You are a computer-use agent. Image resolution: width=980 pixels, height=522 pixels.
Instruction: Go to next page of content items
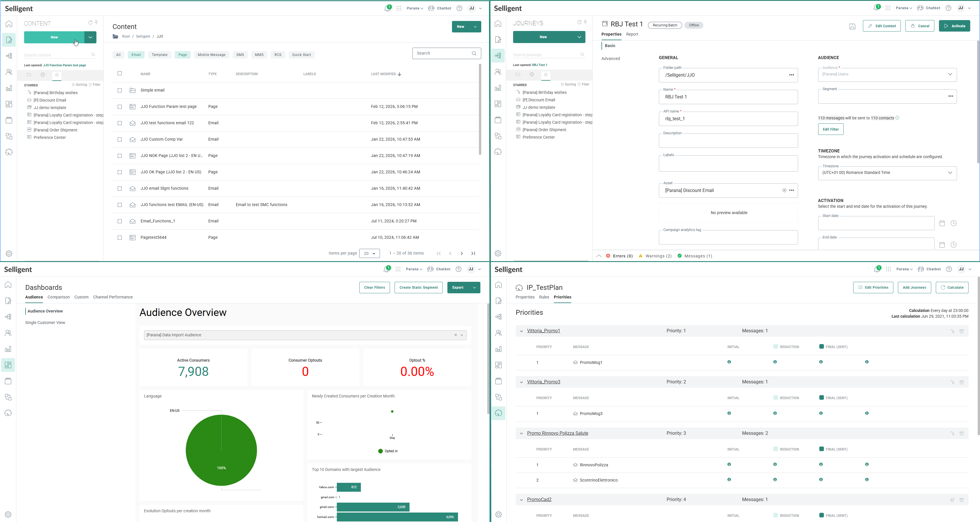[461, 253]
